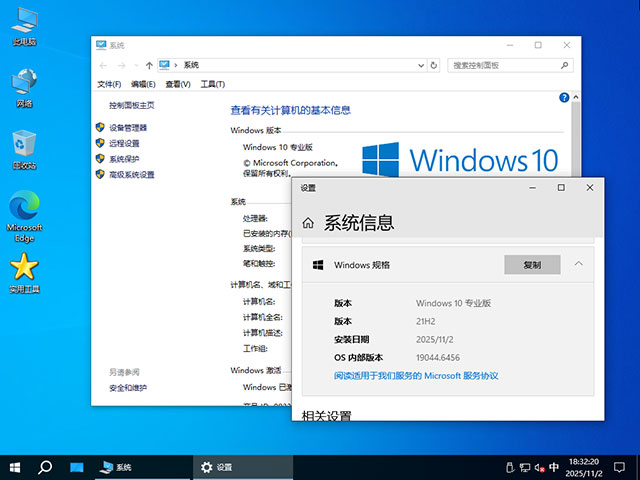The height and width of the screenshot is (480, 640).
Task: Click the shield icon beside 高级系统设置
Action: (x=100, y=174)
